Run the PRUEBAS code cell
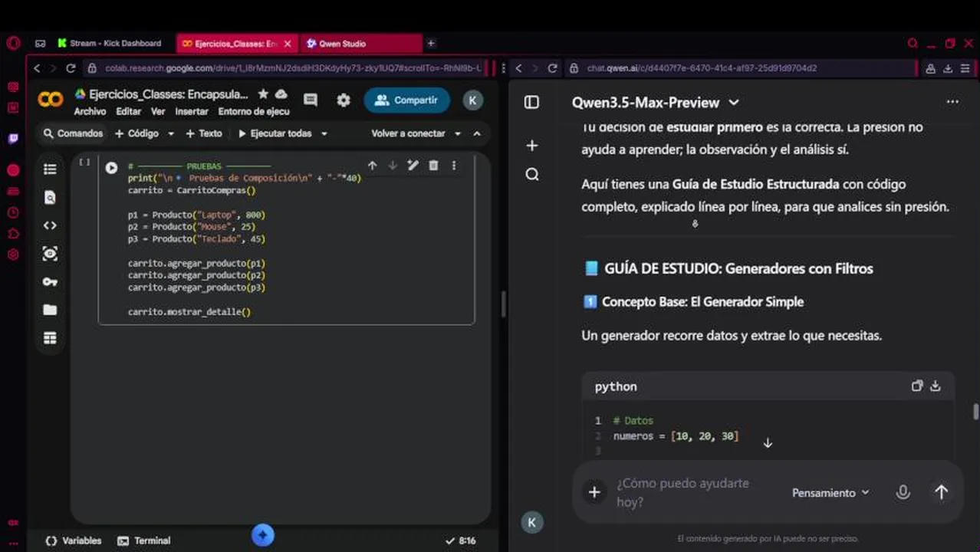 [x=111, y=167]
